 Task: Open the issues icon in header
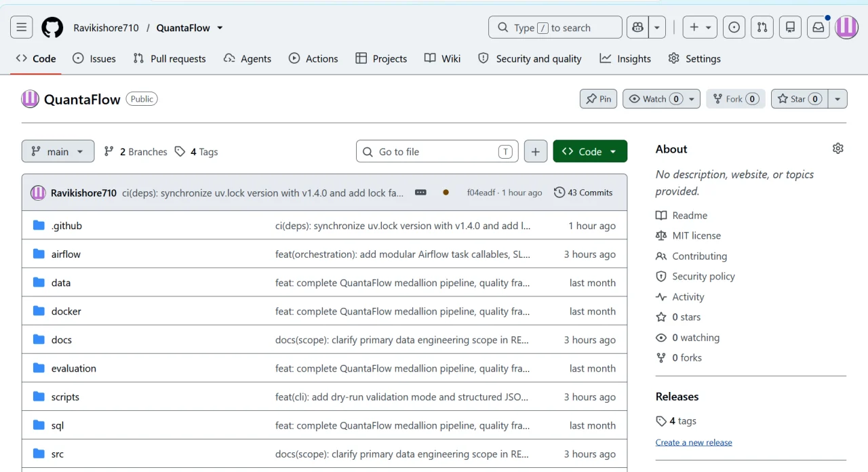733,28
